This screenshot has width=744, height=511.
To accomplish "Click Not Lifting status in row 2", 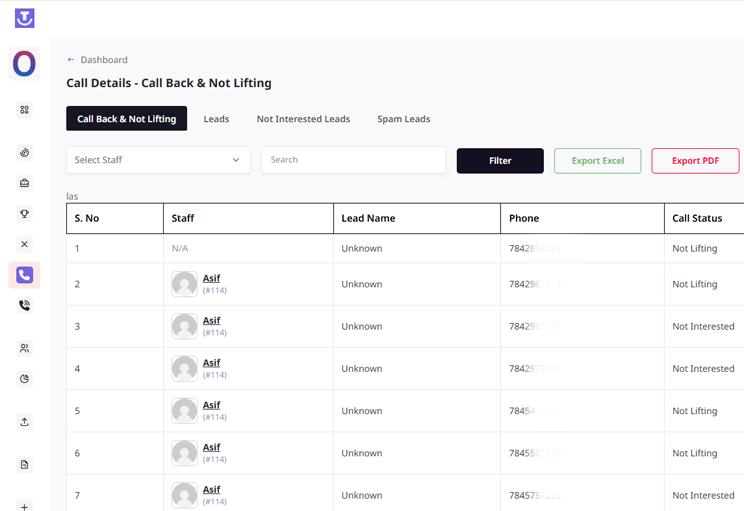I will (x=695, y=284).
